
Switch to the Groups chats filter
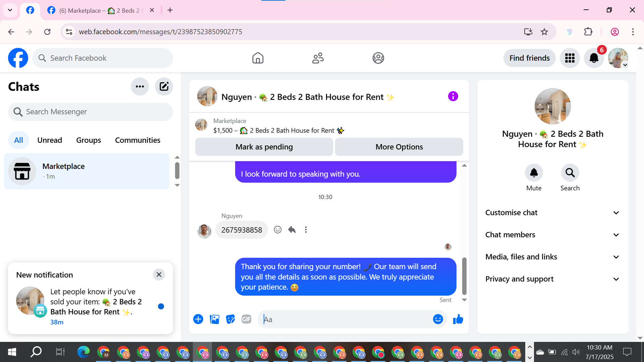(x=89, y=140)
